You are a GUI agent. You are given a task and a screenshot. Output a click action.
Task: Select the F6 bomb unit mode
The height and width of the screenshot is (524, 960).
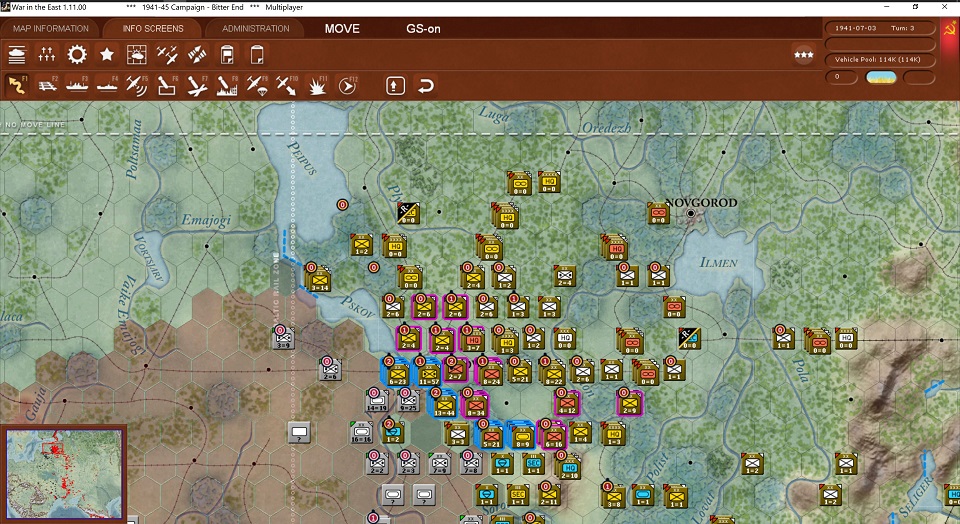click(167, 86)
